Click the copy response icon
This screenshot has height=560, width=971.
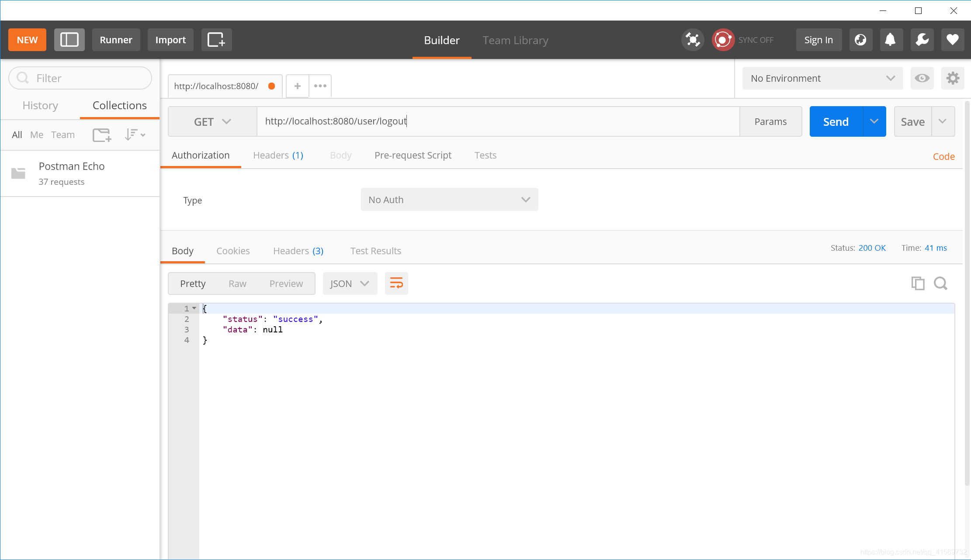(x=918, y=283)
